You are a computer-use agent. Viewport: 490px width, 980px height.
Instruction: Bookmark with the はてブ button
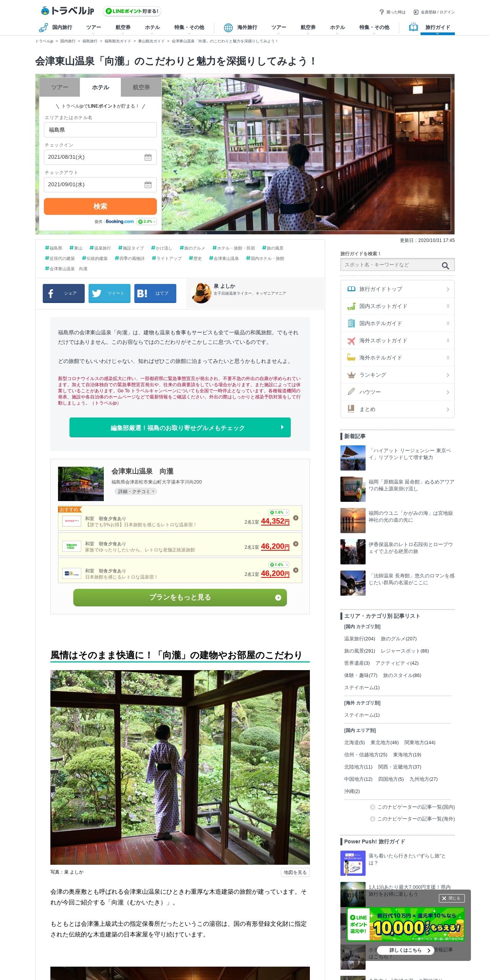155,293
